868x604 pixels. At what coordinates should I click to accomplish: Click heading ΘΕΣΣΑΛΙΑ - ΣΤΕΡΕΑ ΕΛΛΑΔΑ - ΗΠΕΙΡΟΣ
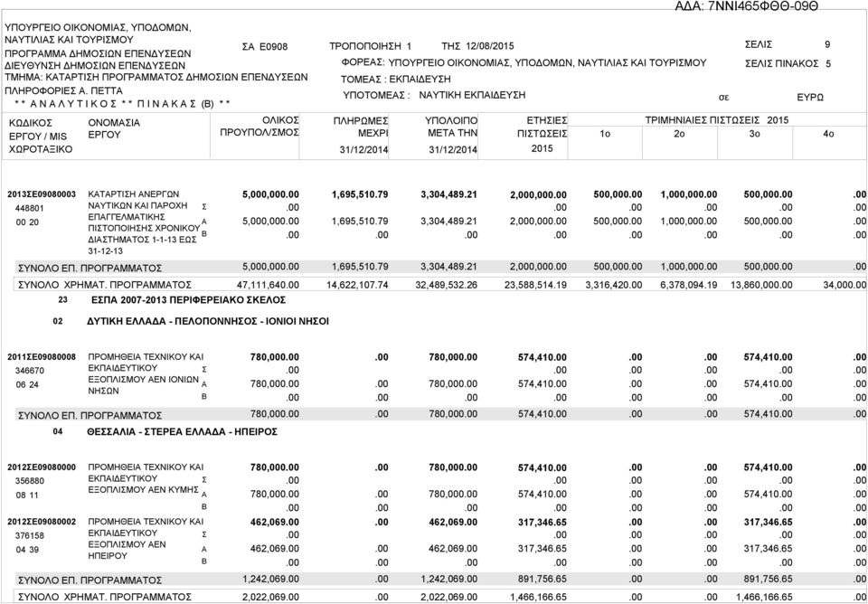[x=182, y=432]
